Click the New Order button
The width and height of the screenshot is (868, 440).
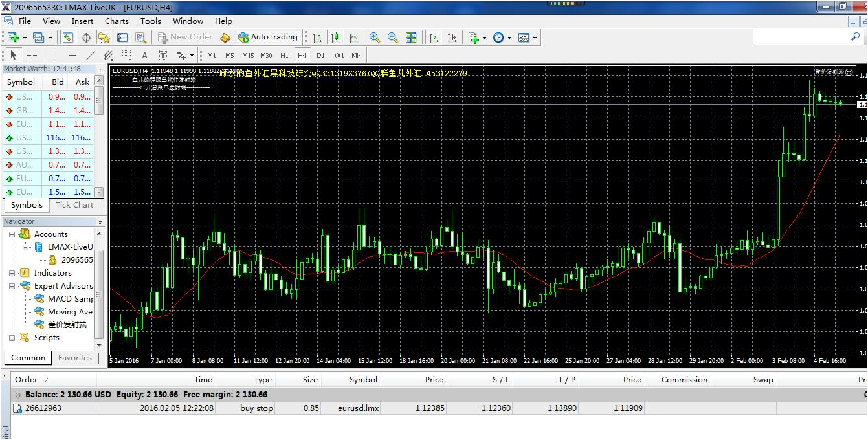pos(185,38)
